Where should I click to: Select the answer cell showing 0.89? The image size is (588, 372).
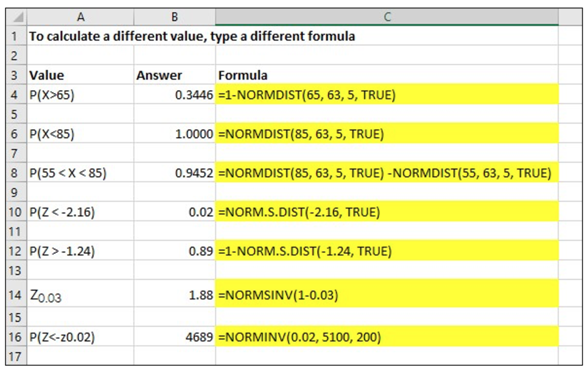[x=175, y=251]
